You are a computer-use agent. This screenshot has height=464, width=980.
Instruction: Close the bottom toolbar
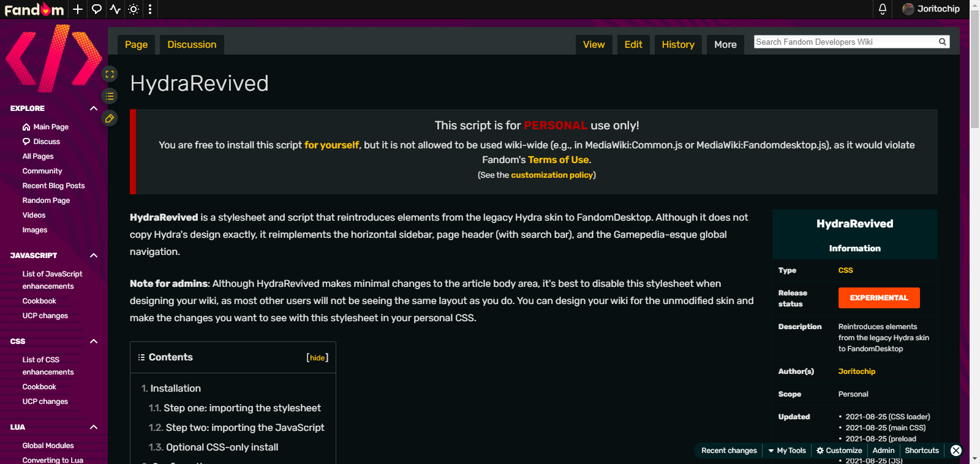956,451
